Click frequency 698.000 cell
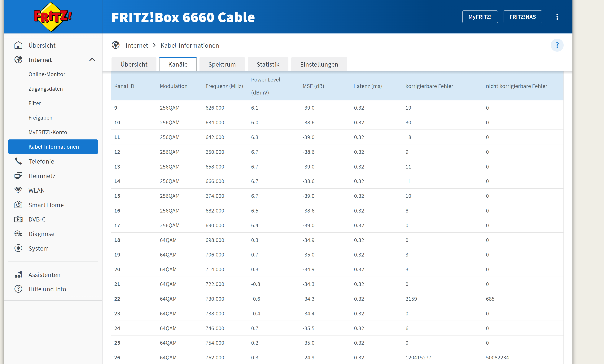Screen dimensions: 604x364 pos(215,240)
